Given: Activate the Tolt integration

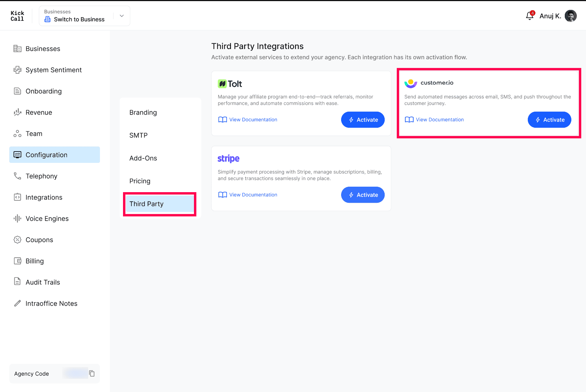Looking at the screenshot, I should click(x=363, y=120).
